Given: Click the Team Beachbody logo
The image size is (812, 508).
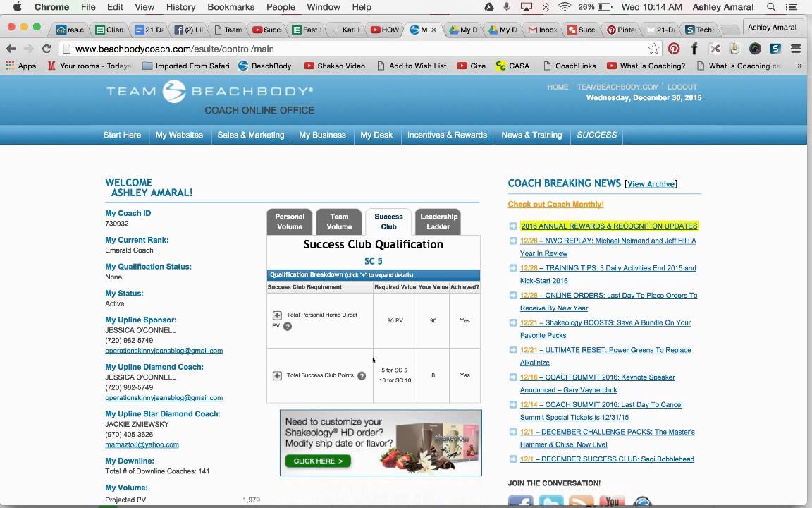Looking at the screenshot, I should pyautogui.click(x=210, y=91).
